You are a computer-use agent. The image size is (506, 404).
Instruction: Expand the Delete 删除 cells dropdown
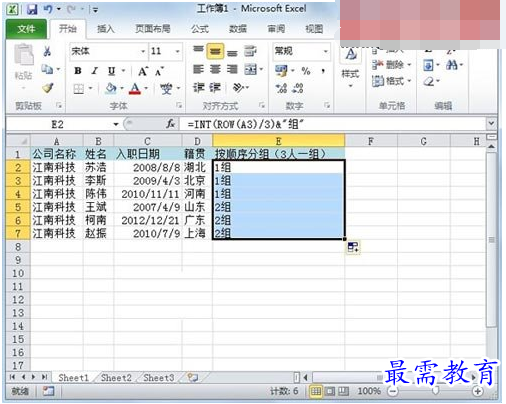point(409,65)
